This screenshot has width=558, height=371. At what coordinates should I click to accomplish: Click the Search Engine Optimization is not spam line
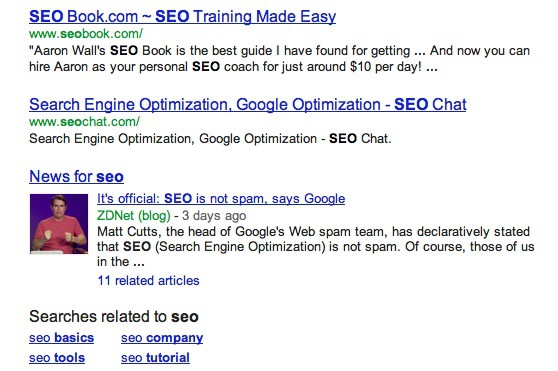click(316, 247)
